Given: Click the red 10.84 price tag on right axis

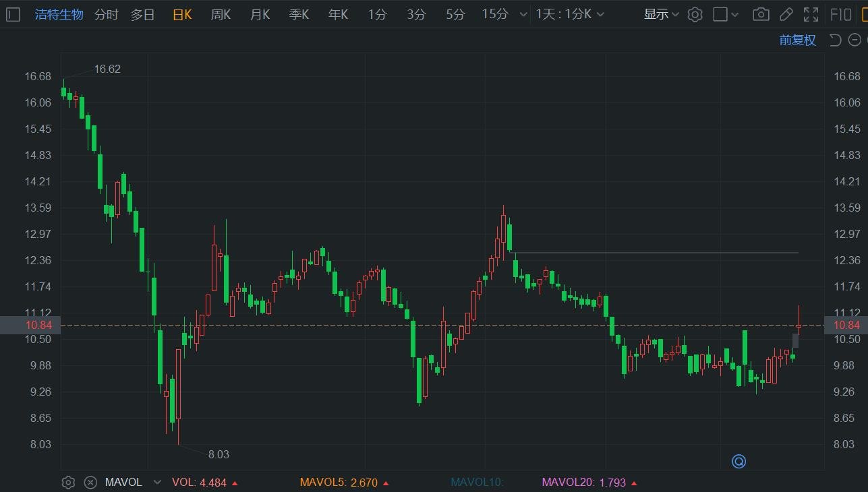Looking at the screenshot, I should tap(846, 326).
